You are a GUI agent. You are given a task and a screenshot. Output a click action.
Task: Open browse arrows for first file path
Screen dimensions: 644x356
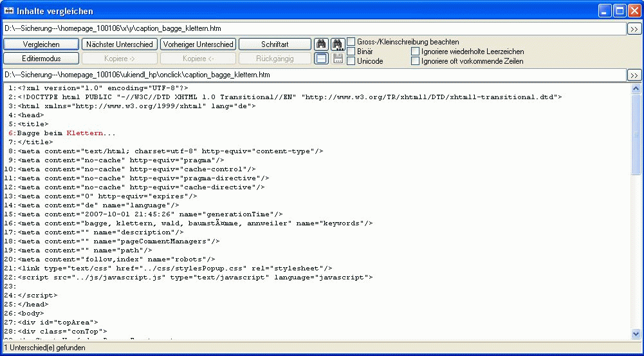[634, 29]
